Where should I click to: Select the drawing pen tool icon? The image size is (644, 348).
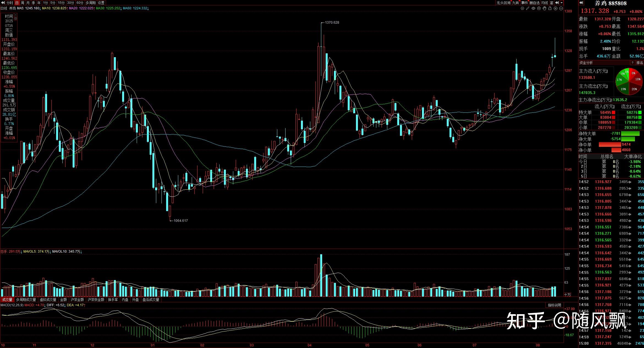(x=528, y=9)
